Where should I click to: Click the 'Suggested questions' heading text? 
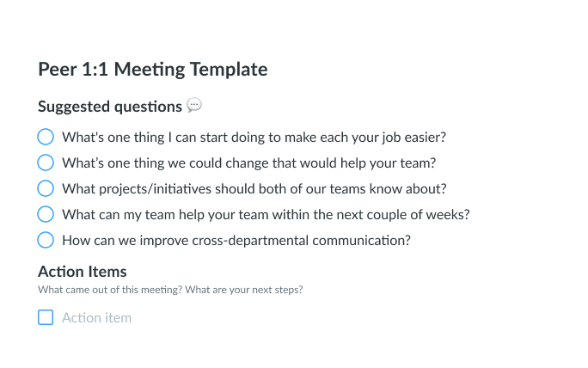[x=110, y=107]
